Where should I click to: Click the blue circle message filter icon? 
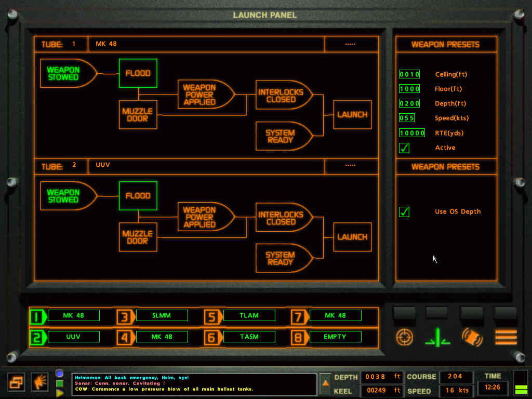tap(59, 374)
